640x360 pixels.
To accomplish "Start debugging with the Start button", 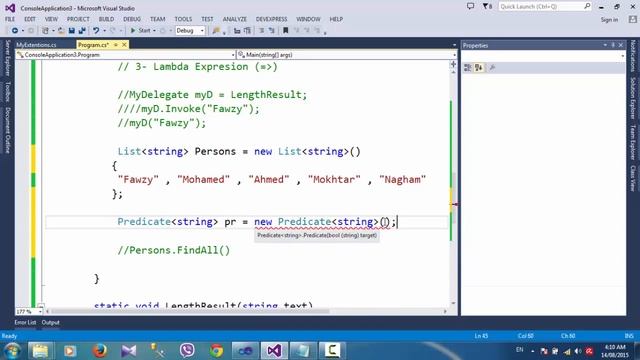I will click(140, 31).
